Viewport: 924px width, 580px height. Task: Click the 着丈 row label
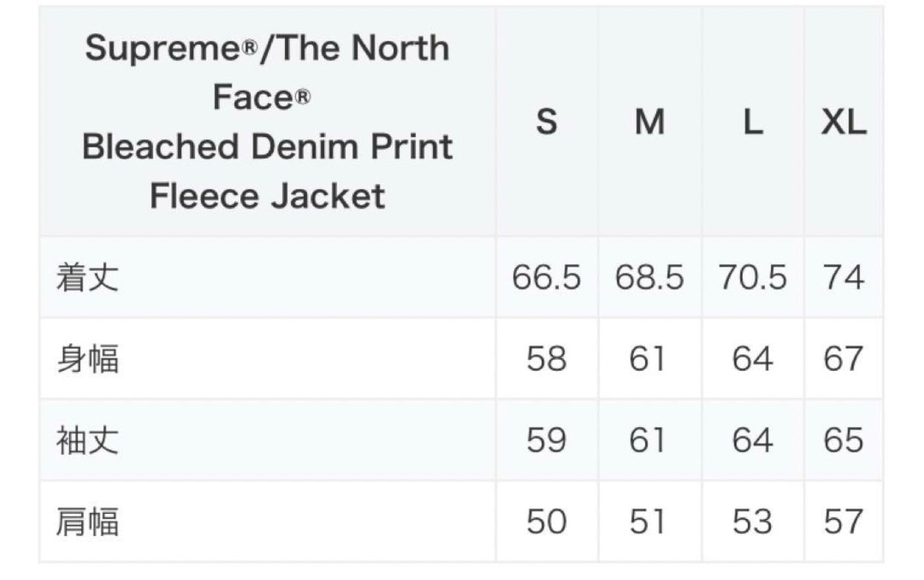click(87, 278)
